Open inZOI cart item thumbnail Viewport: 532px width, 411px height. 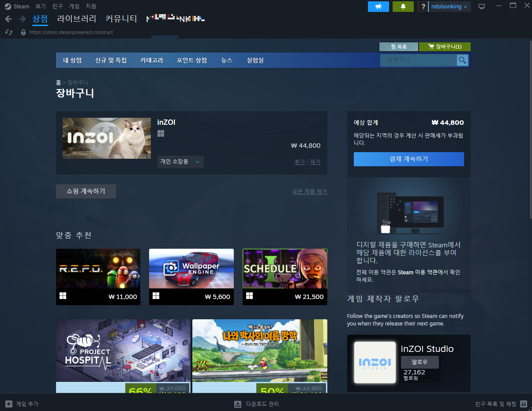pyautogui.click(x=107, y=138)
